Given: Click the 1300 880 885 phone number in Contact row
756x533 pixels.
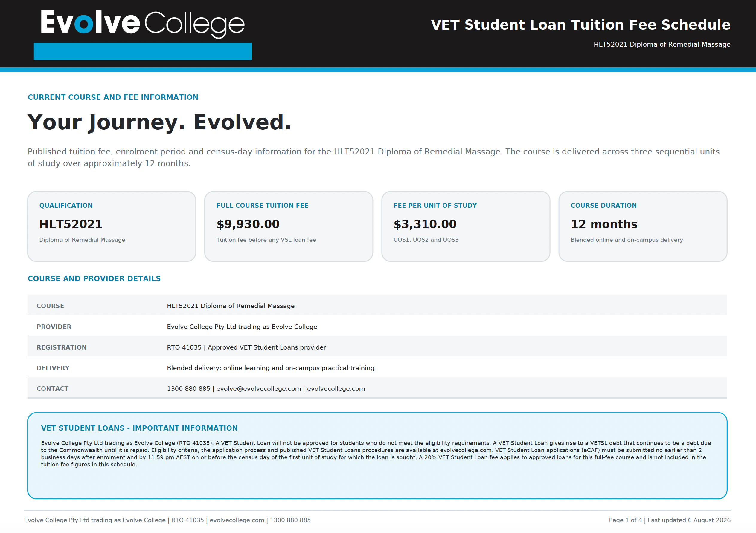Looking at the screenshot, I should [188, 389].
